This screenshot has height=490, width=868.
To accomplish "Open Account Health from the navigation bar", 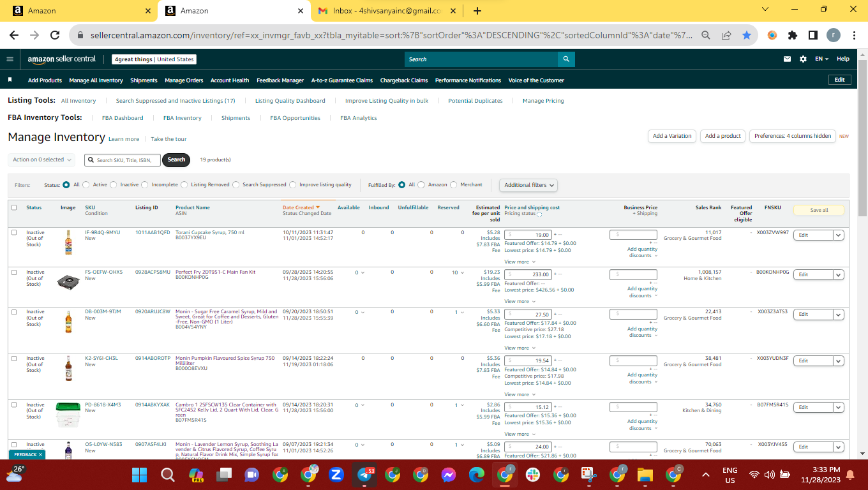I will click(x=230, y=80).
